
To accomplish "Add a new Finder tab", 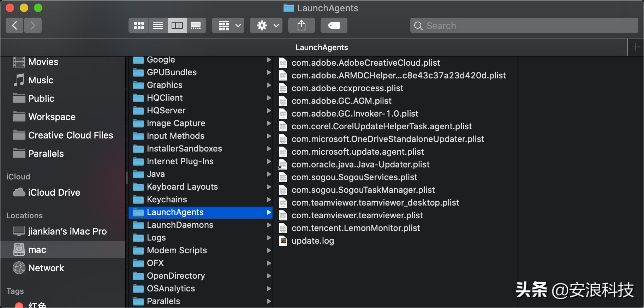I will pyautogui.click(x=636, y=47).
